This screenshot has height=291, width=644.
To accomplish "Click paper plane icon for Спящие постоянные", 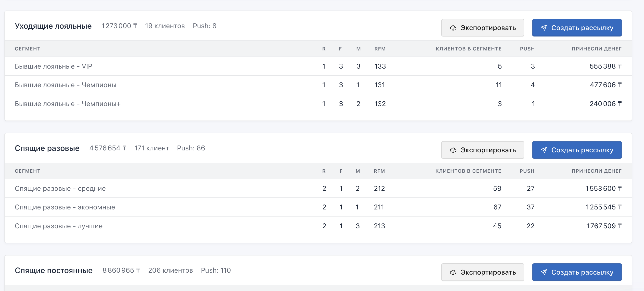I will 544,272.
